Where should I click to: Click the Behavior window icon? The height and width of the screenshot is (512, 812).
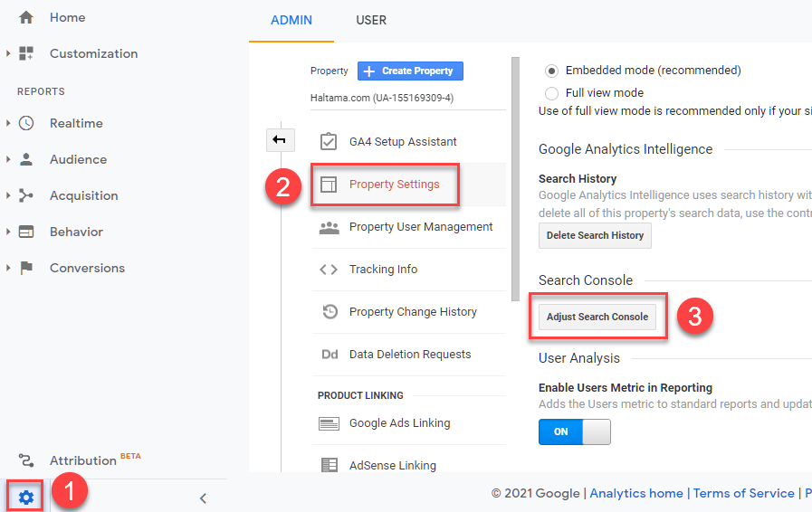[x=26, y=232]
